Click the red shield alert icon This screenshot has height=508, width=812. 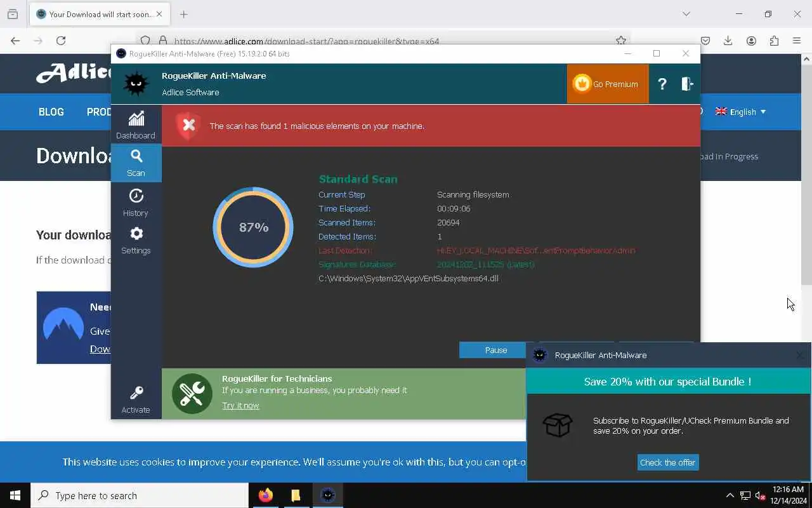pos(188,126)
